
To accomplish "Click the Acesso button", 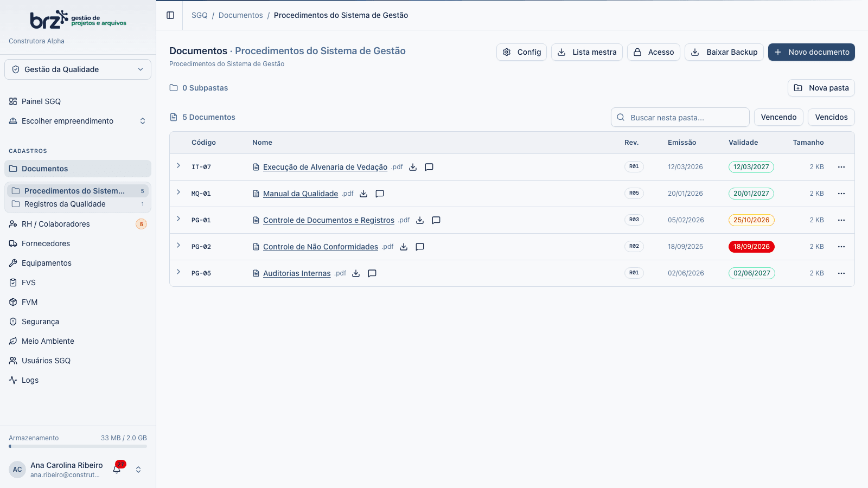I will point(654,52).
